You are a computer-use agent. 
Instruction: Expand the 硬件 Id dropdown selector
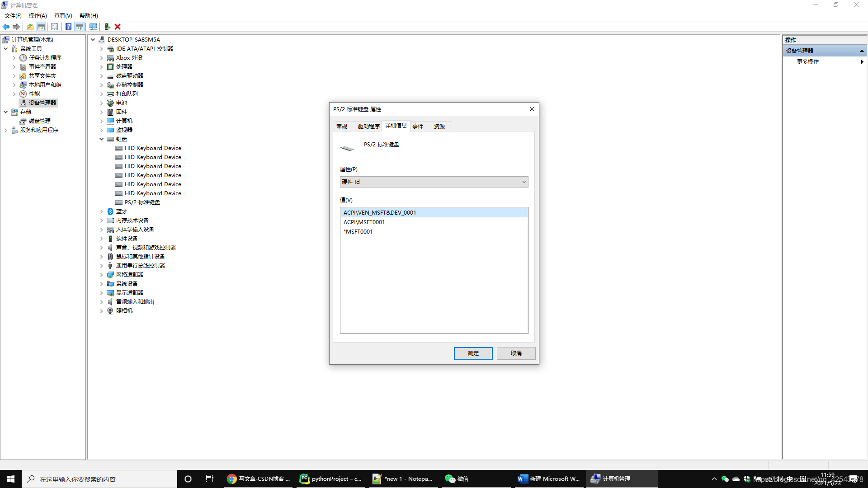[524, 182]
